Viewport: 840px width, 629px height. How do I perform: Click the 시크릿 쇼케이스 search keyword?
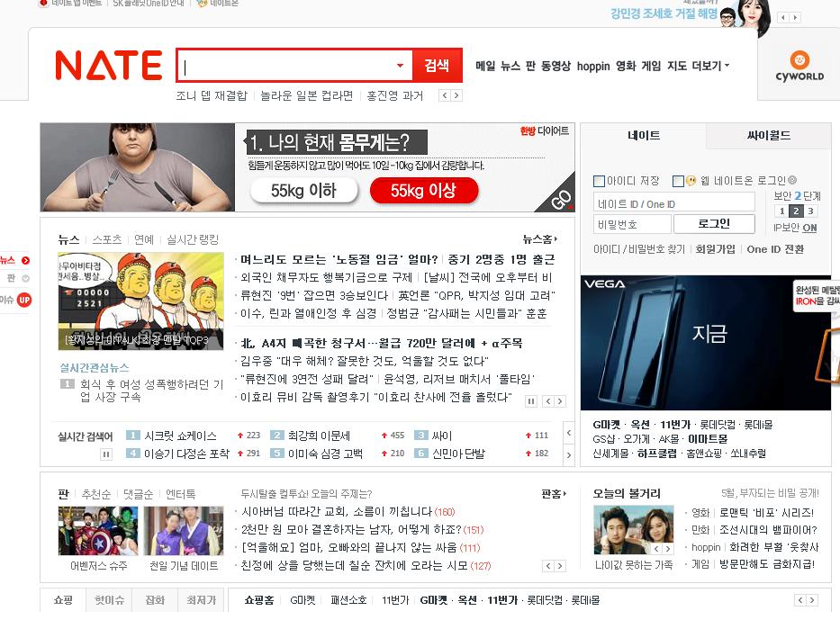coord(181,436)
